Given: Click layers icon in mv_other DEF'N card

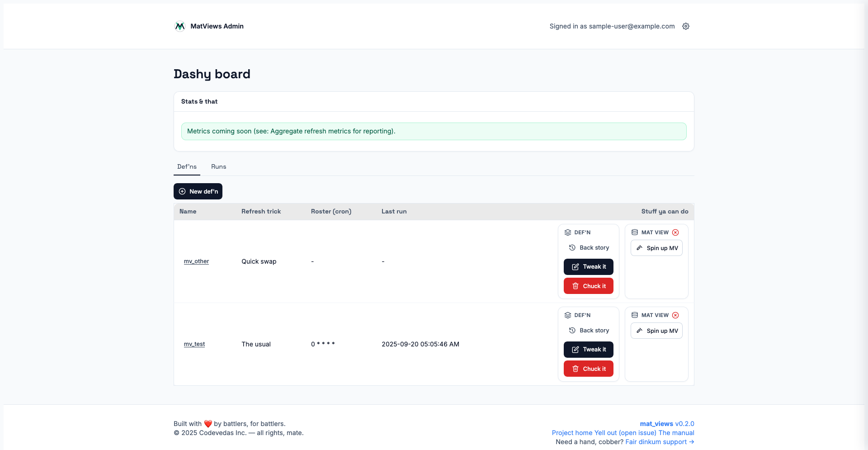Looking at the screenshot, I should [568, 232].
